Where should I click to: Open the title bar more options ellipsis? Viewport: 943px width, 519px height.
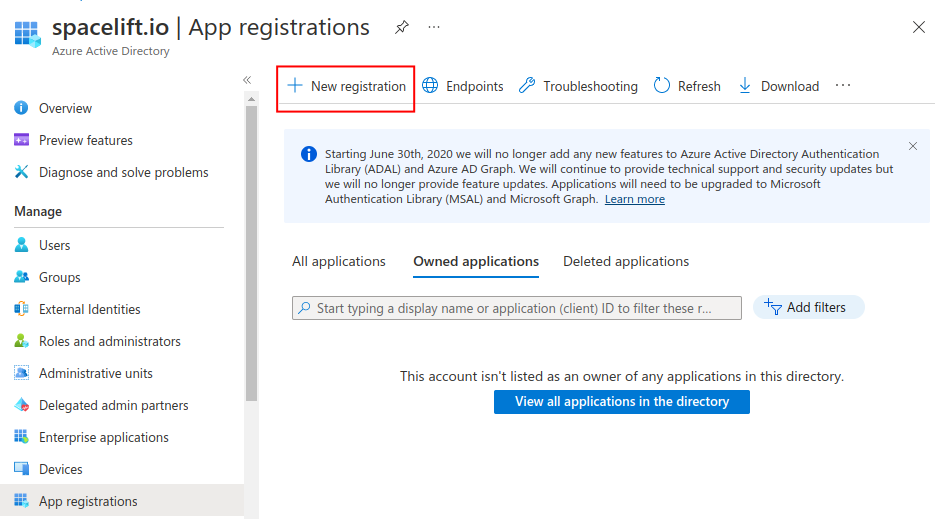click(433, 28)
